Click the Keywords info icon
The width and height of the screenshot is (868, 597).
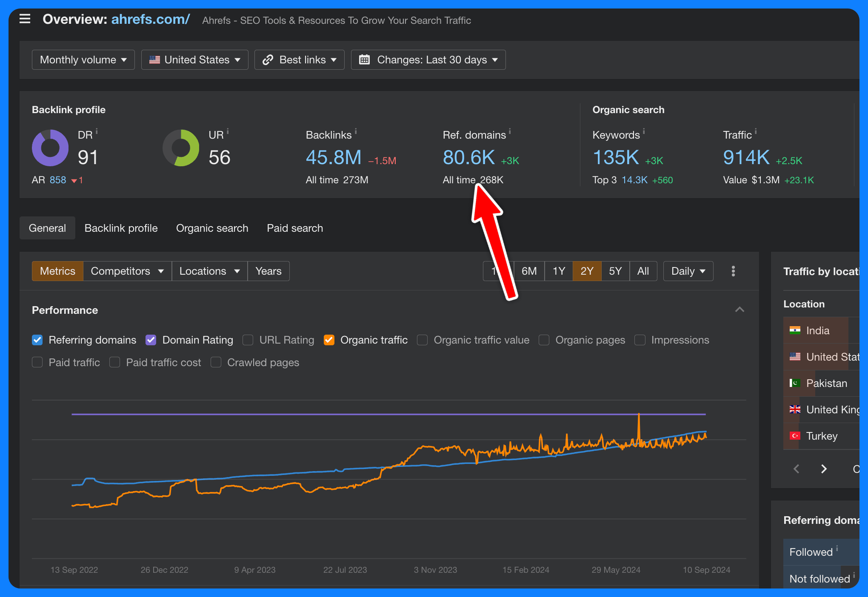(x=644, y=131)
